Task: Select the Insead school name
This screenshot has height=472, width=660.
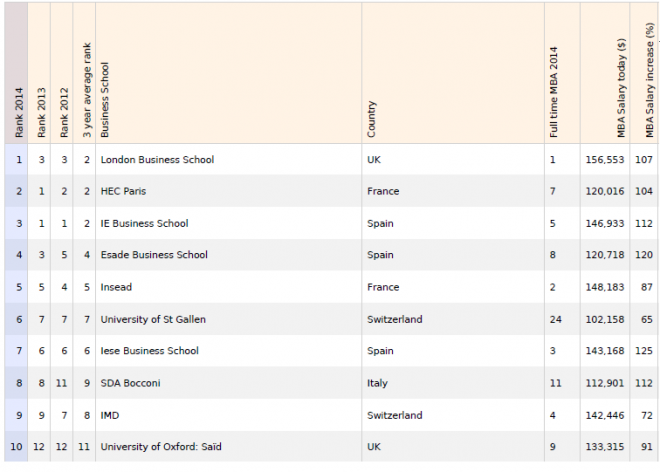Action: (x=116, y=287)
